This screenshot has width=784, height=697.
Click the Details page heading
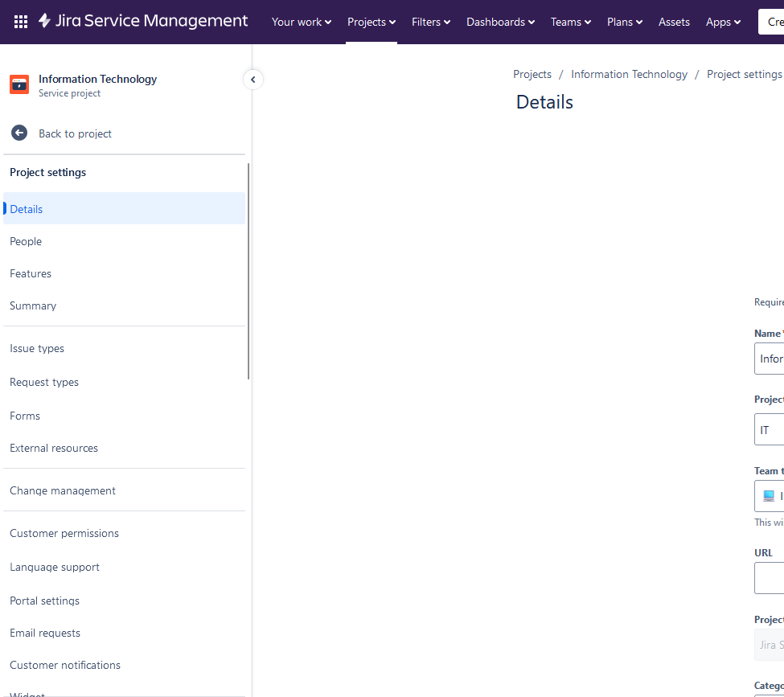(x=544, y=102)
